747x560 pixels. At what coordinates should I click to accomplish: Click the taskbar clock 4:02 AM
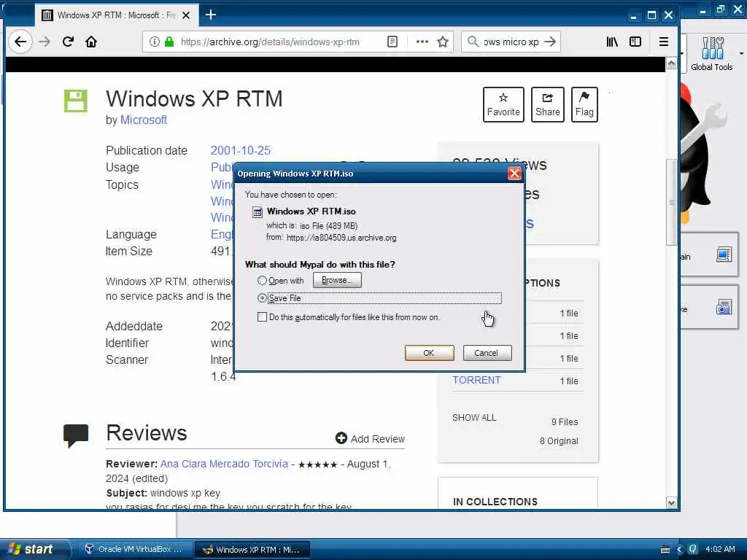click(720, 549)
